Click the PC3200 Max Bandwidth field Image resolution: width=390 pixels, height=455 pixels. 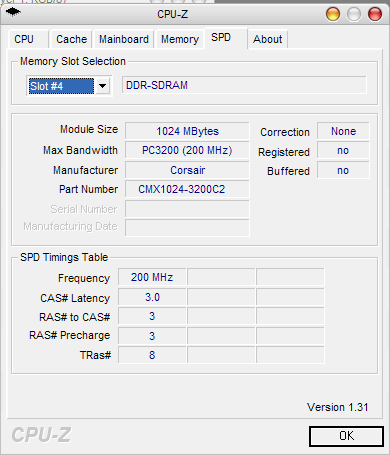pos(187,150)
